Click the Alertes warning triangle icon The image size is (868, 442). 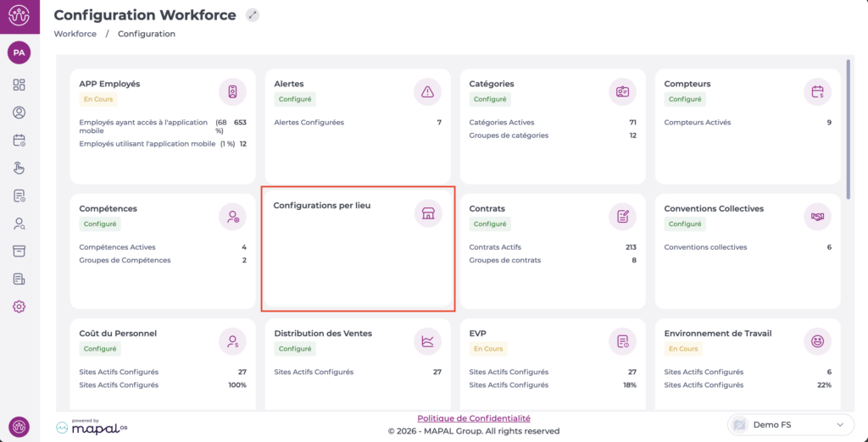click(427, 91)
